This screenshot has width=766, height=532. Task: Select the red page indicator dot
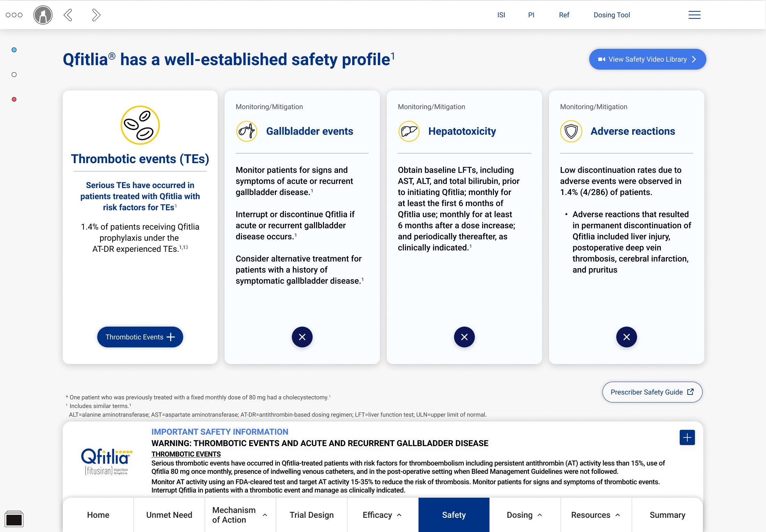[x=14, y=99]
